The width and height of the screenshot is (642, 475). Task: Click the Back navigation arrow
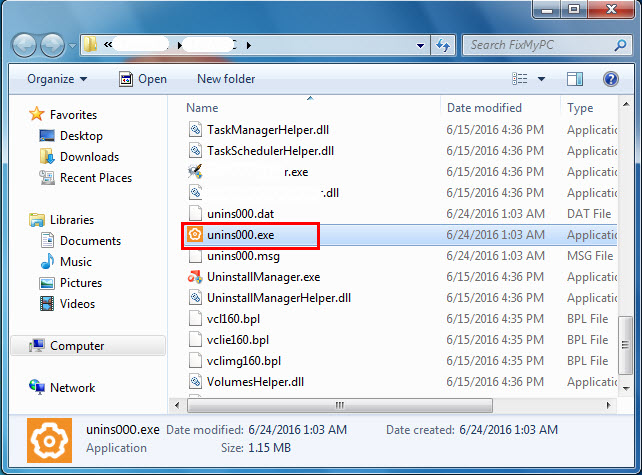click(x=25, y=45)
